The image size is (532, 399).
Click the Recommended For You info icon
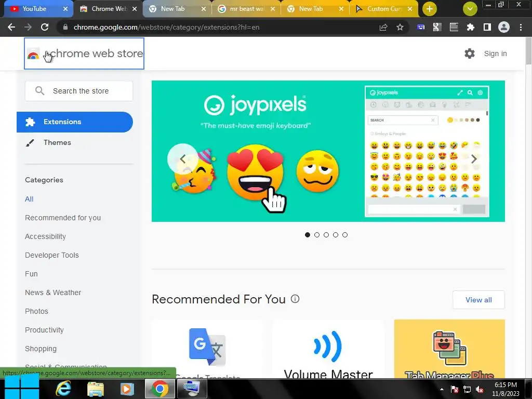[295, 299]
